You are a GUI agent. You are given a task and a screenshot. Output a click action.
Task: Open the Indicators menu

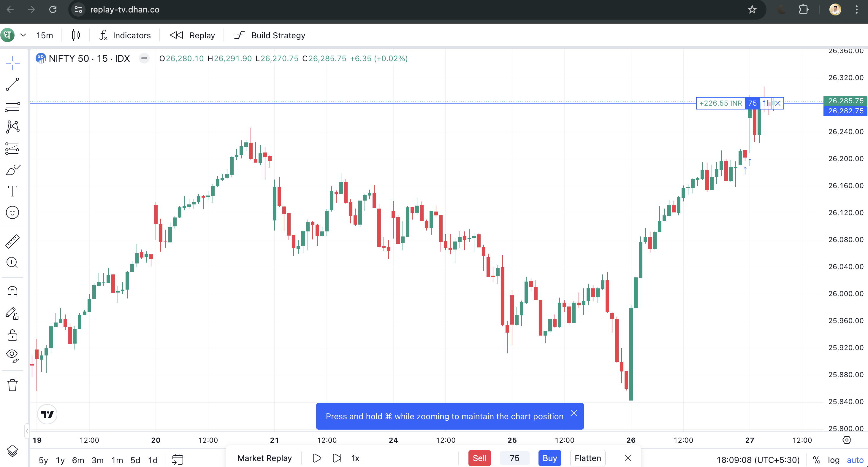coord(125,35)
